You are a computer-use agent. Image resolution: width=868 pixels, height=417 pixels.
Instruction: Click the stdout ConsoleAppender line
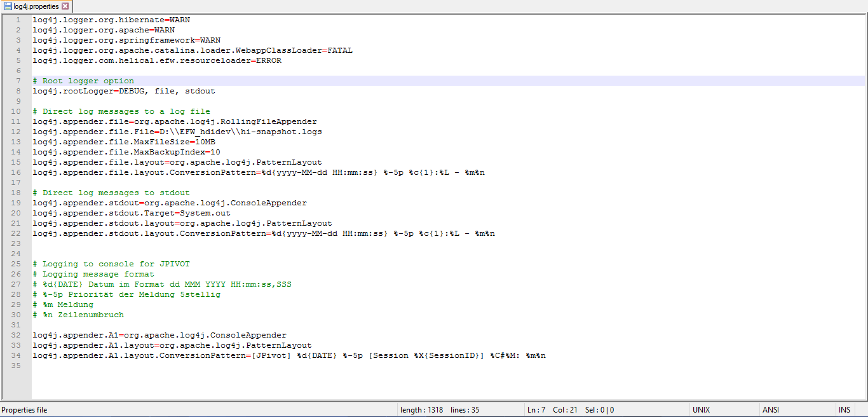click(x=170, y=203)
